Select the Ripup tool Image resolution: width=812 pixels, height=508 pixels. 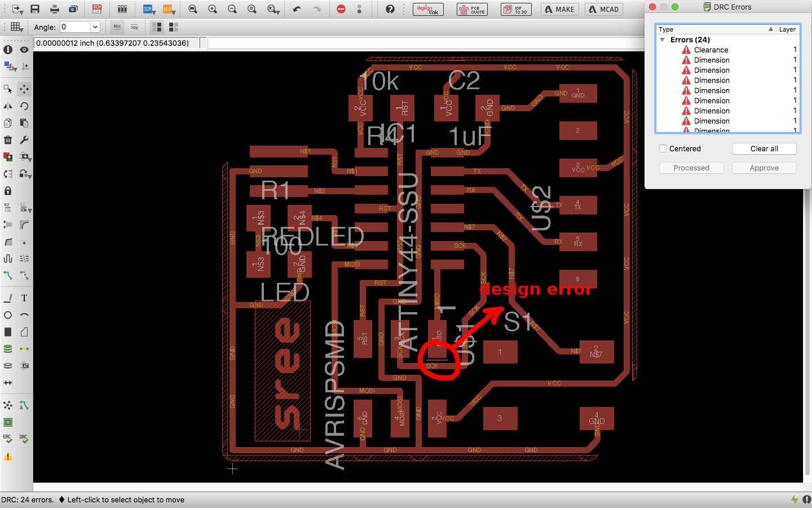(x=24, y=275)
